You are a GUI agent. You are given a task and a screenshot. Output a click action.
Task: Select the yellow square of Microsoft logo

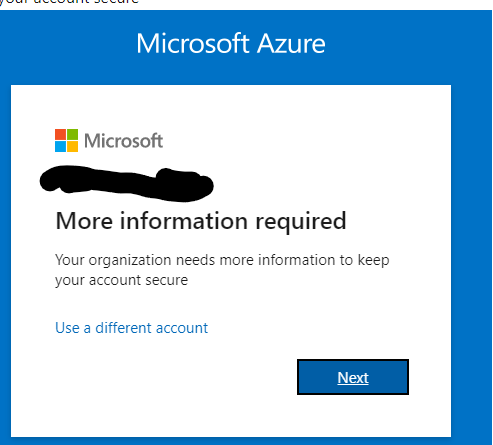(x=73, y=147)
